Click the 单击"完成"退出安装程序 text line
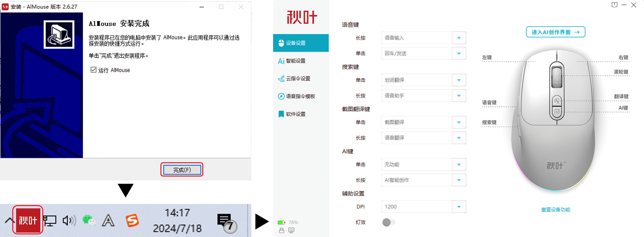 pos(119,56)
